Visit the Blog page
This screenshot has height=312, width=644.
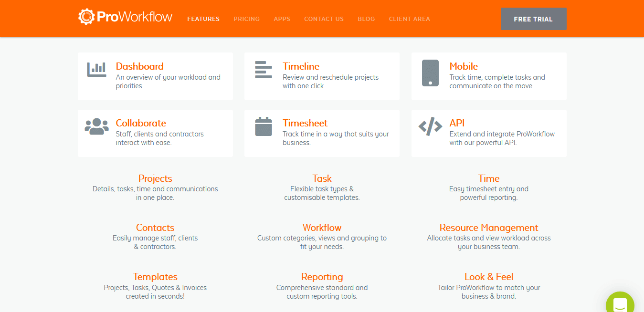366,19
